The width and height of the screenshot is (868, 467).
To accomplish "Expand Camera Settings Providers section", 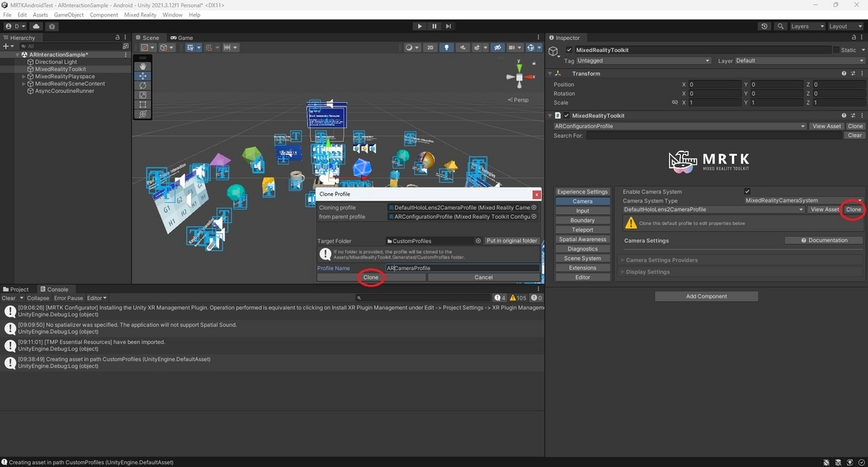I will (x=662, y=260).
